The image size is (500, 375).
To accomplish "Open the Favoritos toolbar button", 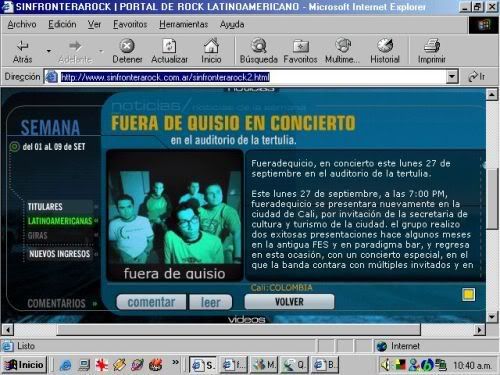I will pos(300,51).
